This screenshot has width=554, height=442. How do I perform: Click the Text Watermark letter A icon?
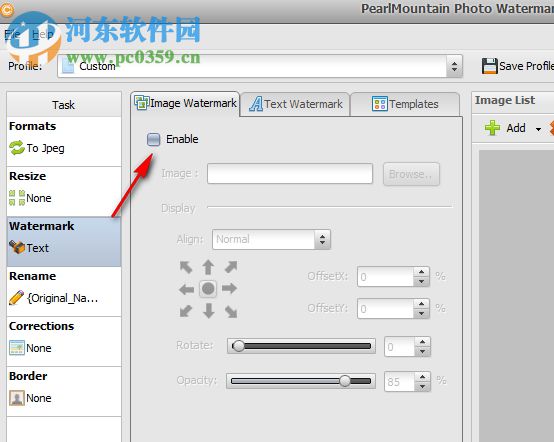(256, 104)
